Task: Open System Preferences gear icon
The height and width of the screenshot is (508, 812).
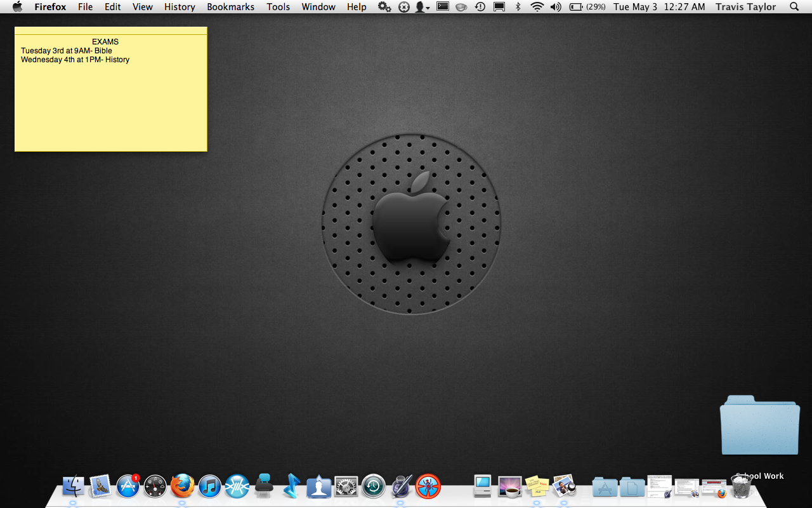Action: pos(346,486)
